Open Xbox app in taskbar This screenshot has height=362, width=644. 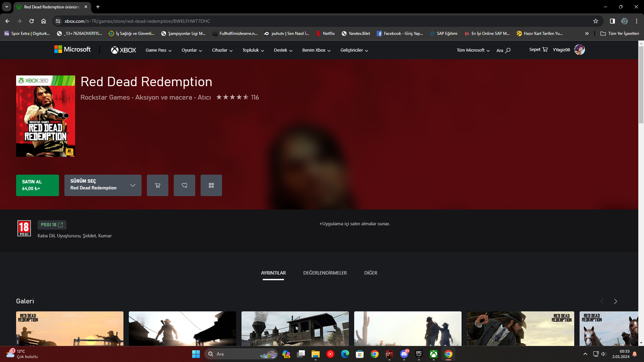(x=433, y=354)
